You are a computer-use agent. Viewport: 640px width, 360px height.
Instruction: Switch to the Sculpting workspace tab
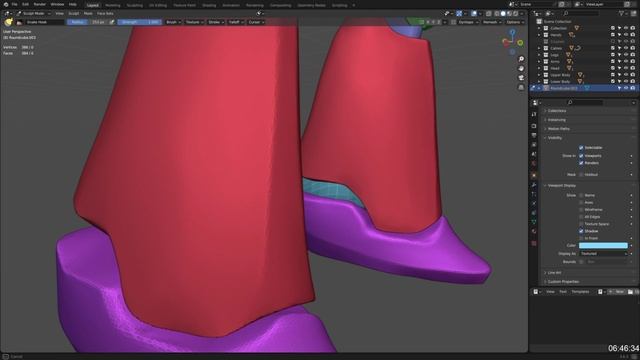coord(134,5)
